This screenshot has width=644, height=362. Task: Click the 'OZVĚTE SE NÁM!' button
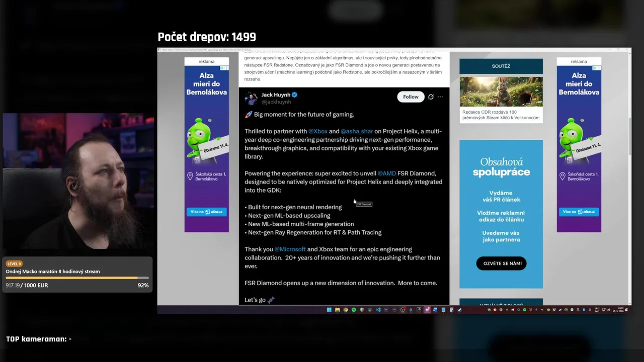(x=501, y=263)
